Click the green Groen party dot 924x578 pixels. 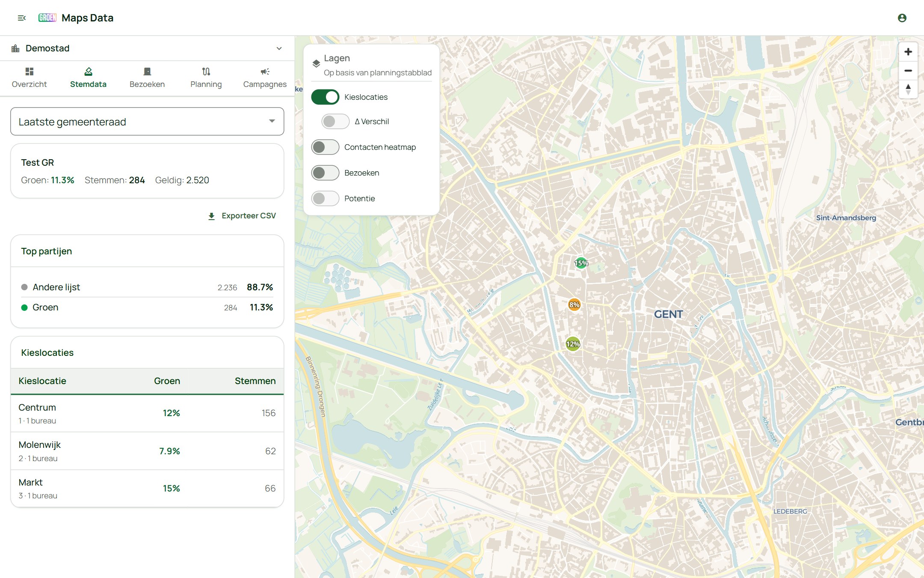click(24, 307)
